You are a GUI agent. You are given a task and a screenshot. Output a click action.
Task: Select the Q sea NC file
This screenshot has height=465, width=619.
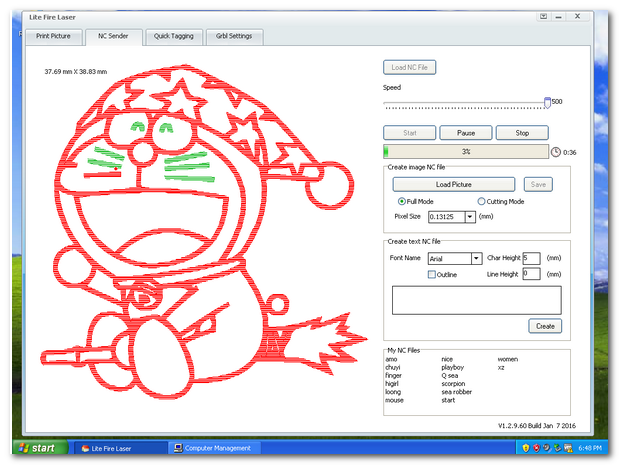point(450,375)
